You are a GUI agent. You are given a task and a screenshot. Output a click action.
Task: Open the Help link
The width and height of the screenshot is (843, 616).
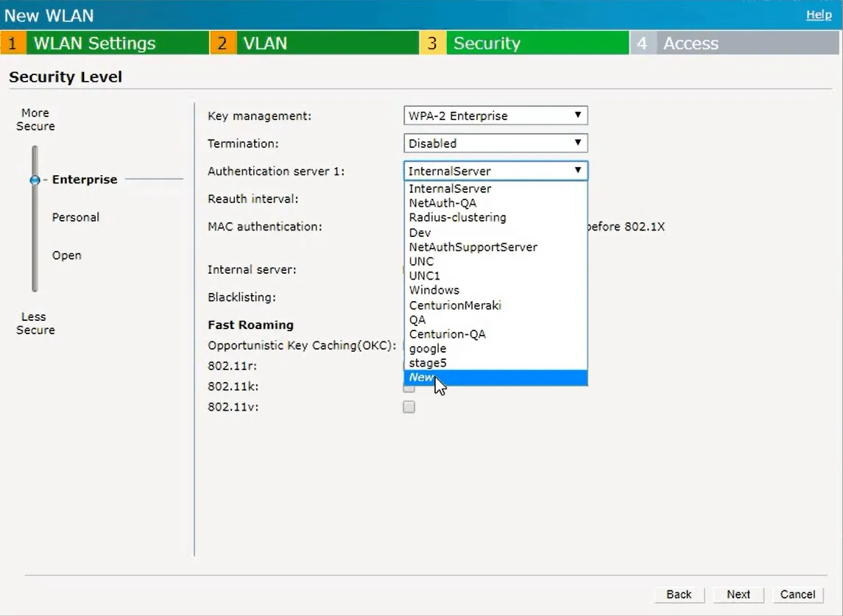819,15
